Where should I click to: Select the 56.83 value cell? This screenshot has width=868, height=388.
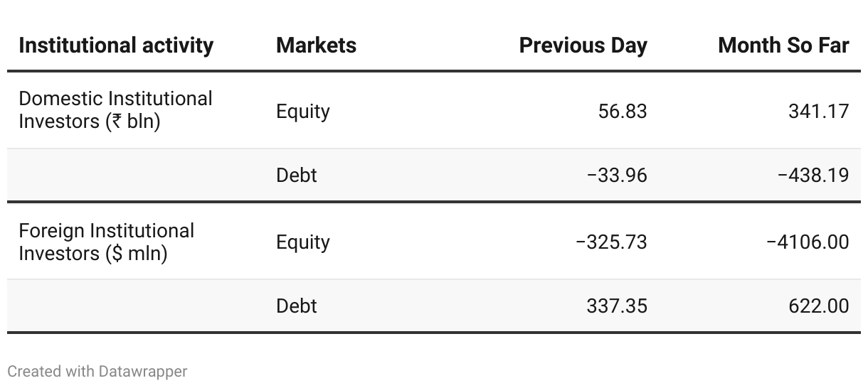(623, 112)
